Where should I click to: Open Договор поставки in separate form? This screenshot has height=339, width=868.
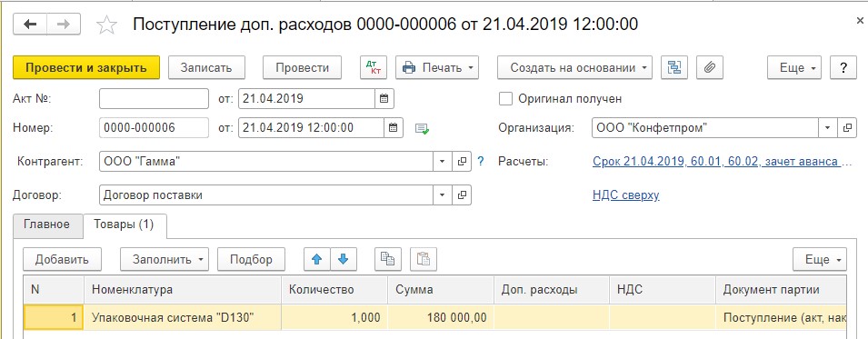point(462,195)
